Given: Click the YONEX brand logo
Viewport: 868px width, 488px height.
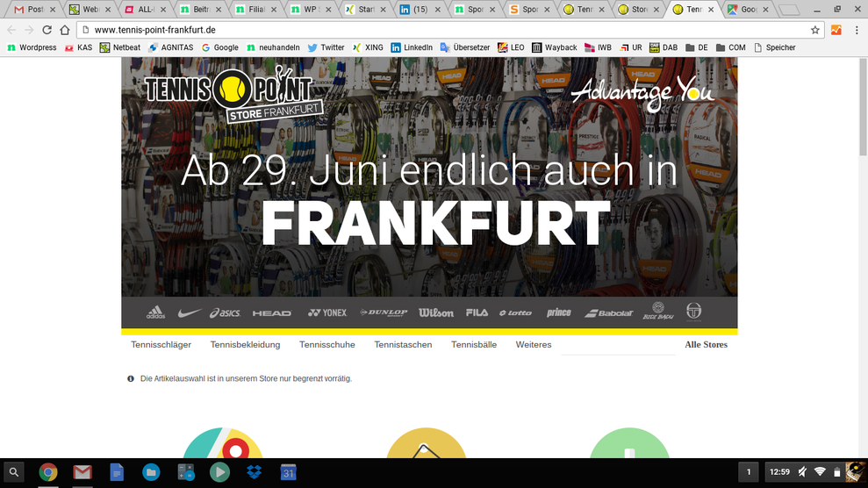Looking at the screenshot, I should 327,312.
